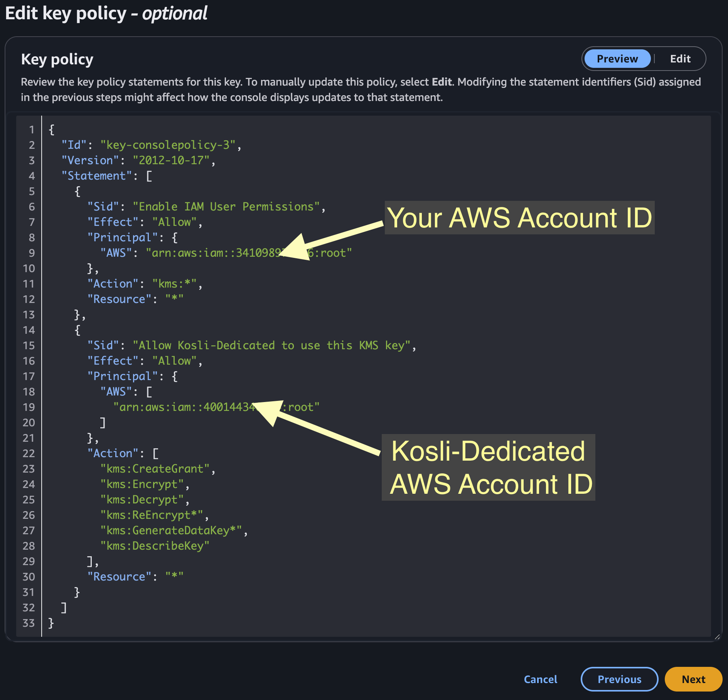Screen dimensions: 728x700
Task: Click the "Action" key on line 11
Action: (113, 284)
